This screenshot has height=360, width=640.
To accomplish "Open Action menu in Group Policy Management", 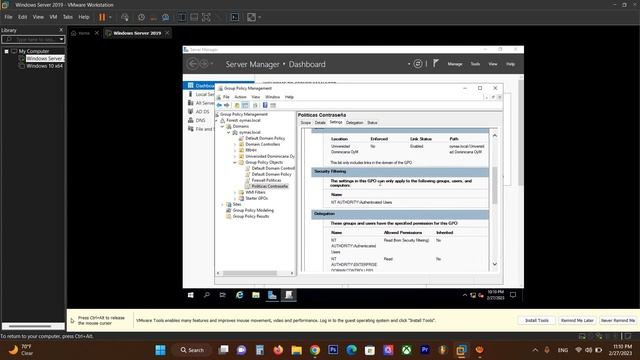I will (240, 97).
